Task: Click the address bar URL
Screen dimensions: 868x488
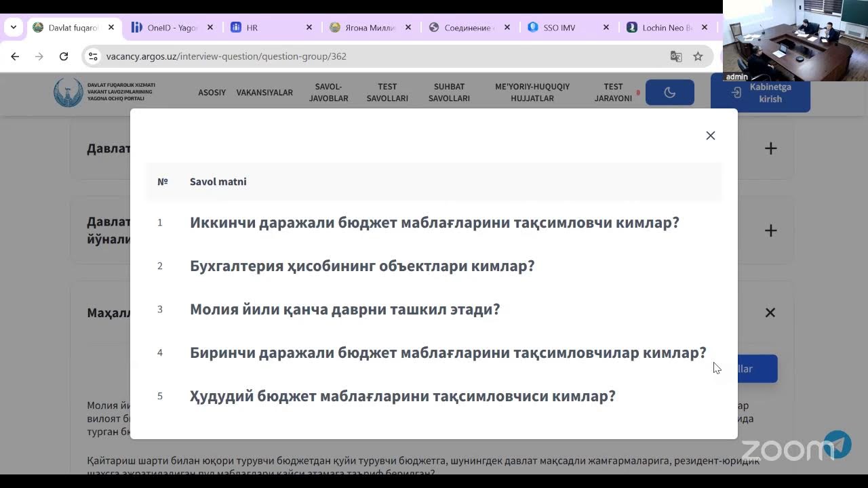Action: pos(226,56)
